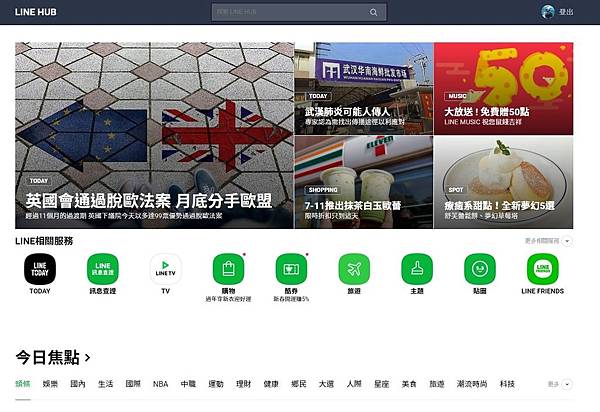Click the LINE相關服務 section heading
Image resolution: width=600 pixels, height=412 pixels.
click(44, 241)
